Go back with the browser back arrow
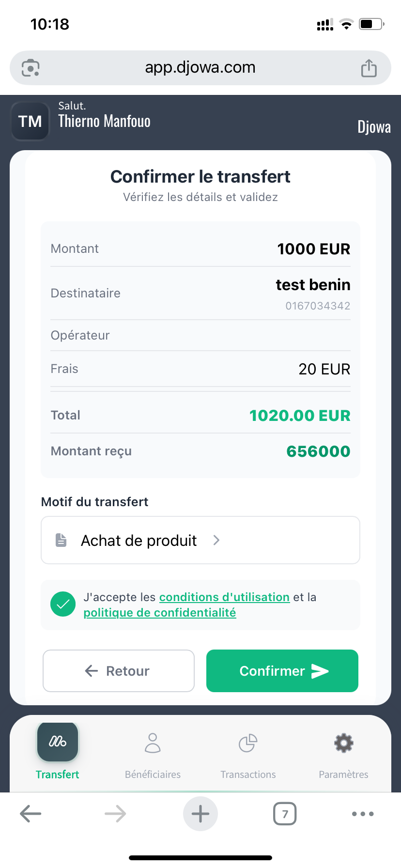Screen dimensions: 401x868 click(31, 814)
